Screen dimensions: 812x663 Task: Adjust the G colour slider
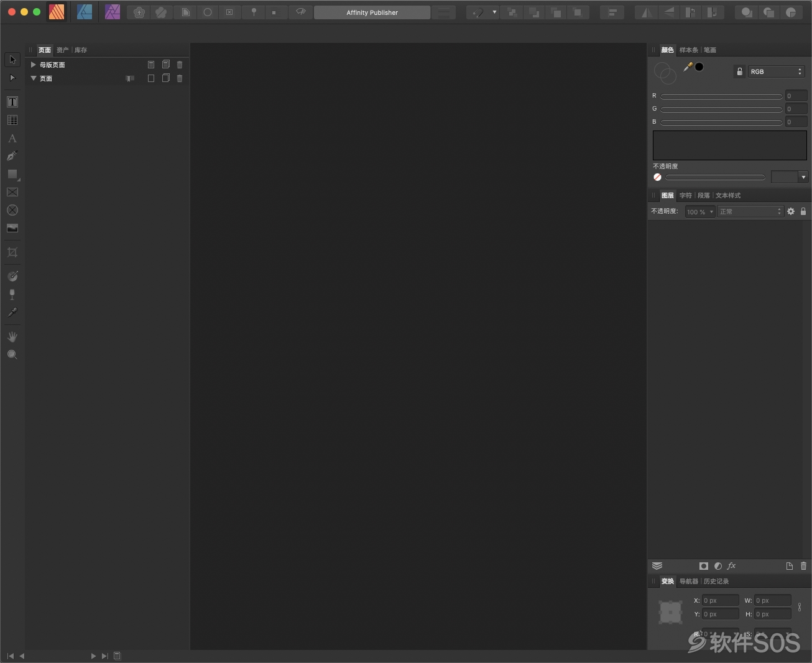pos(721,109)
